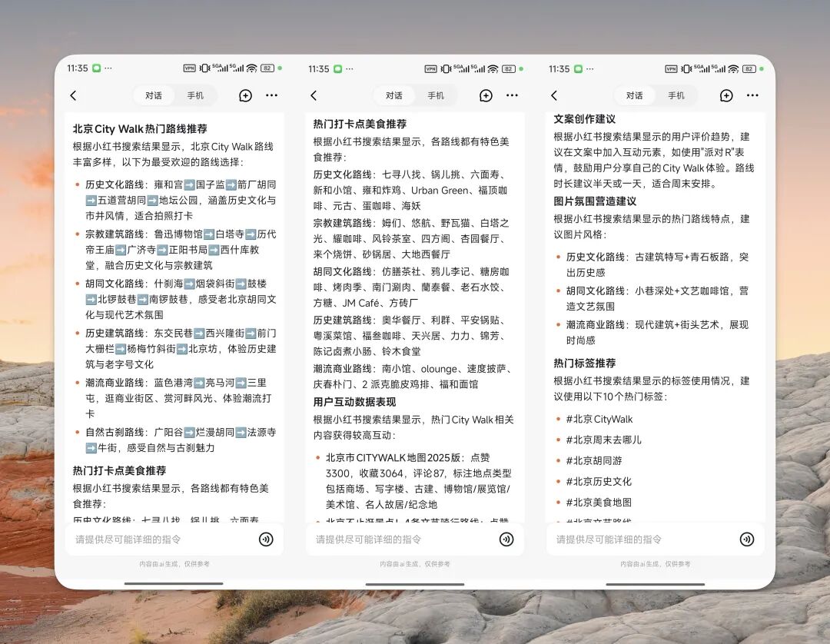
Task: Tap the #北京美食地图 hashtag
Action: click(x=599, y=502)
